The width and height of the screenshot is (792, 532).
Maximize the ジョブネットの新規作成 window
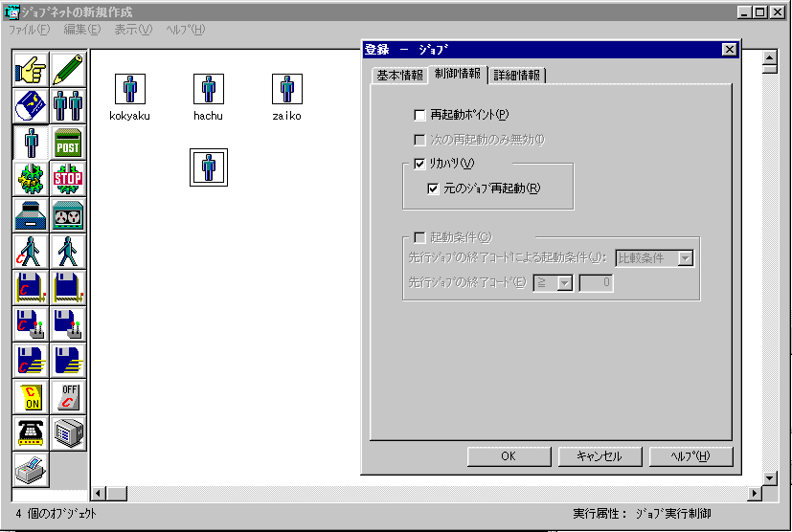point(760,12)
